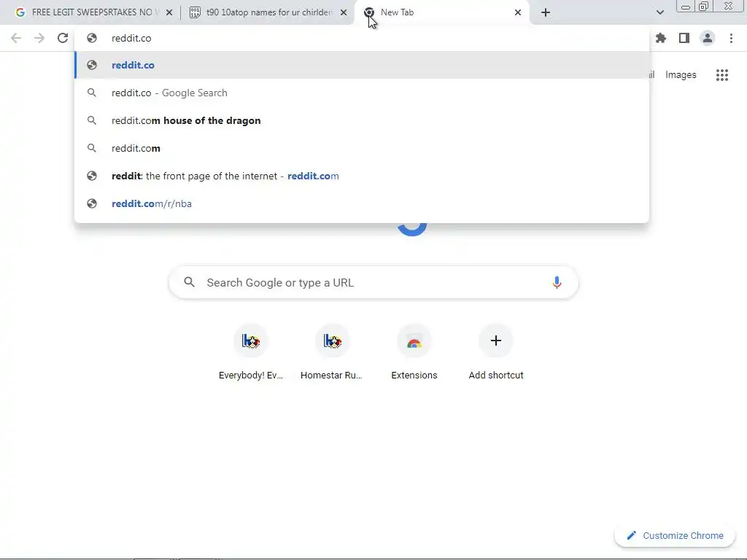Click the Add shortcut button
This screenshot has height=560, width=747.
pos(496,352)
